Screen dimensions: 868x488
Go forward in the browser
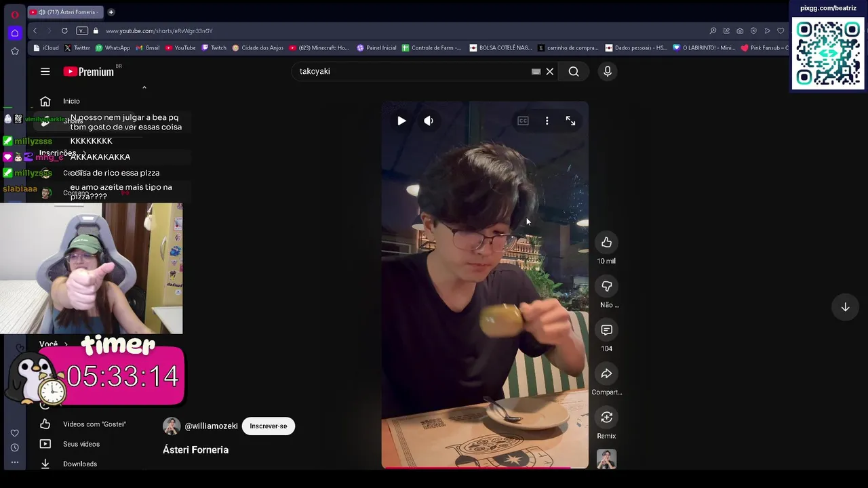pos(50,30)
